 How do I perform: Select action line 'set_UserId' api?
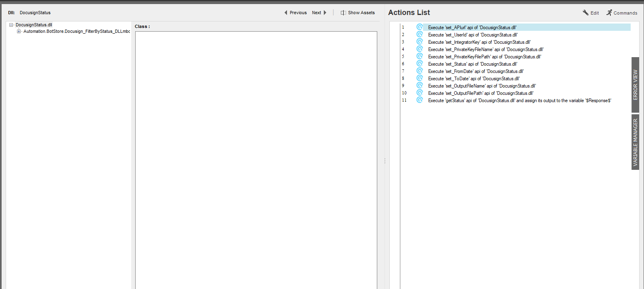click(473, 35)
